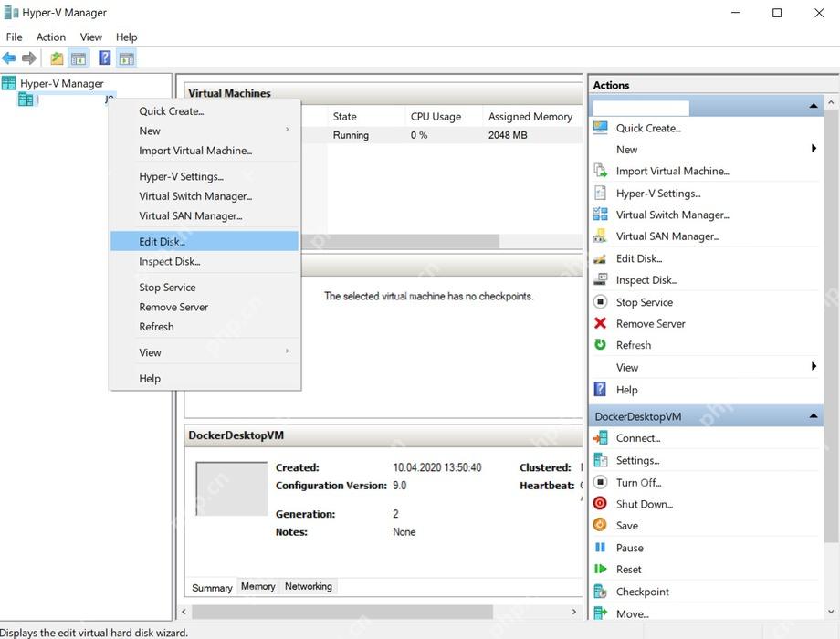
Task: Click the Connect icon under DockerDesktopVM
Action: [601, 437]
